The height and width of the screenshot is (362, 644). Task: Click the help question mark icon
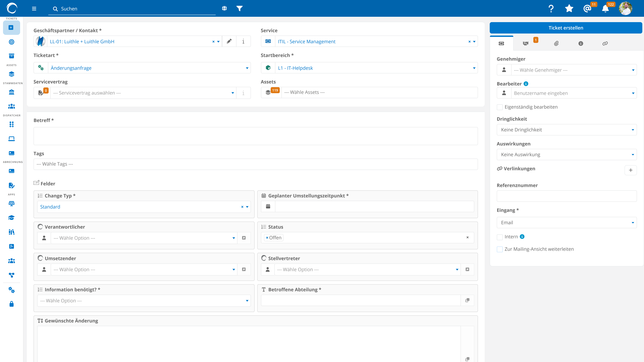click(551, 8)
